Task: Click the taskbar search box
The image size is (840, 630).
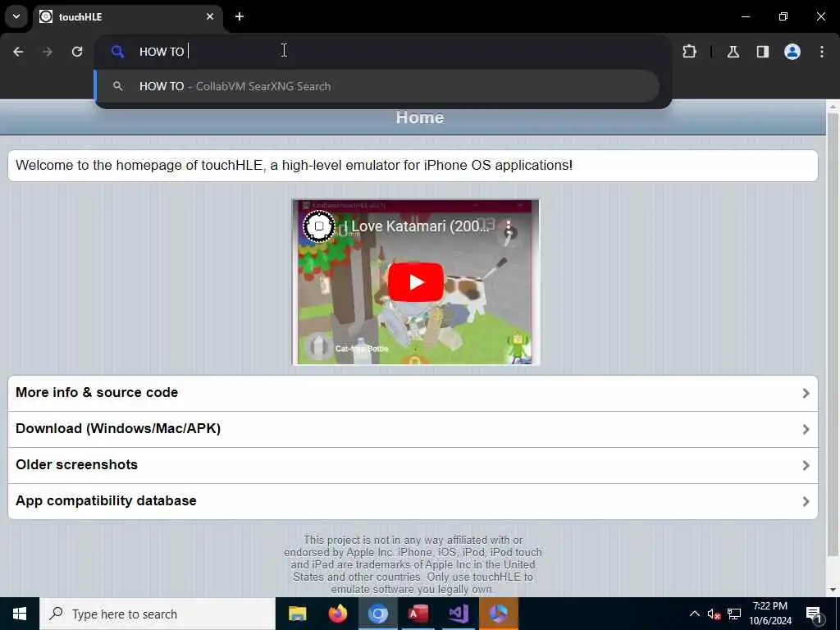Action: pyautogui.click(x=157, y=614)
